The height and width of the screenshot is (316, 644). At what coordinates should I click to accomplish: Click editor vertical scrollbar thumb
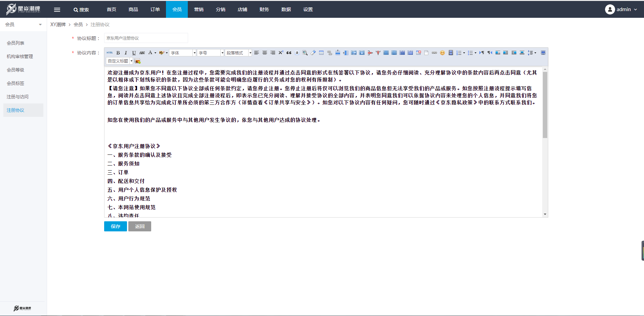coord(545,105)
